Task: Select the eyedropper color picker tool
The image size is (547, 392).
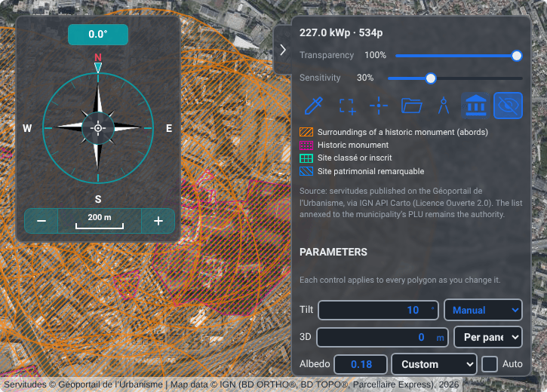Action: click(313, 106)
